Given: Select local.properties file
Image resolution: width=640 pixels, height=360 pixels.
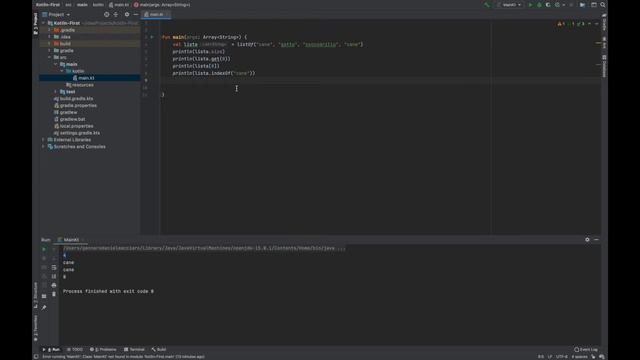Looking at the screenshot, I should tap(73, 126).
